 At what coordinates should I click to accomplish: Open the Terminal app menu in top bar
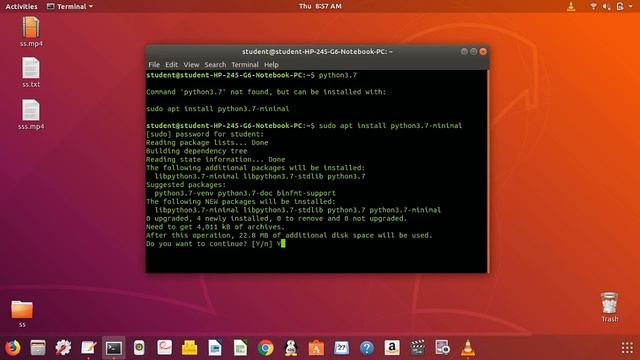70,7
